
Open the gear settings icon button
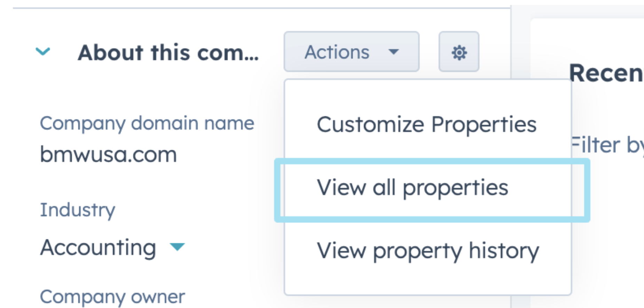(459, 52)
